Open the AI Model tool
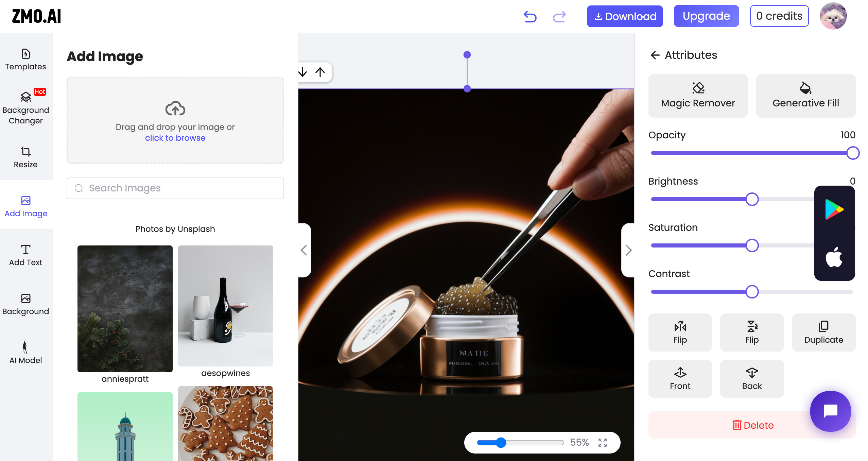868x461 pixels. coord(26,354)
